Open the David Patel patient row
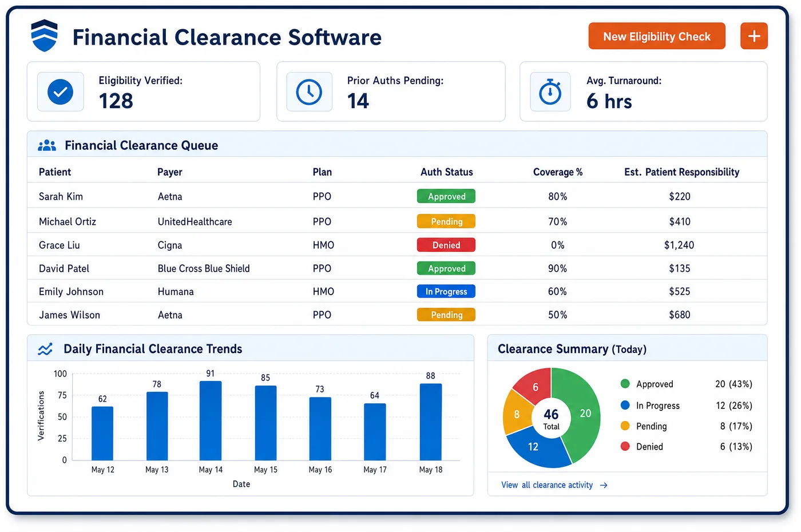801x532 pixels. (x=397, y=268)
